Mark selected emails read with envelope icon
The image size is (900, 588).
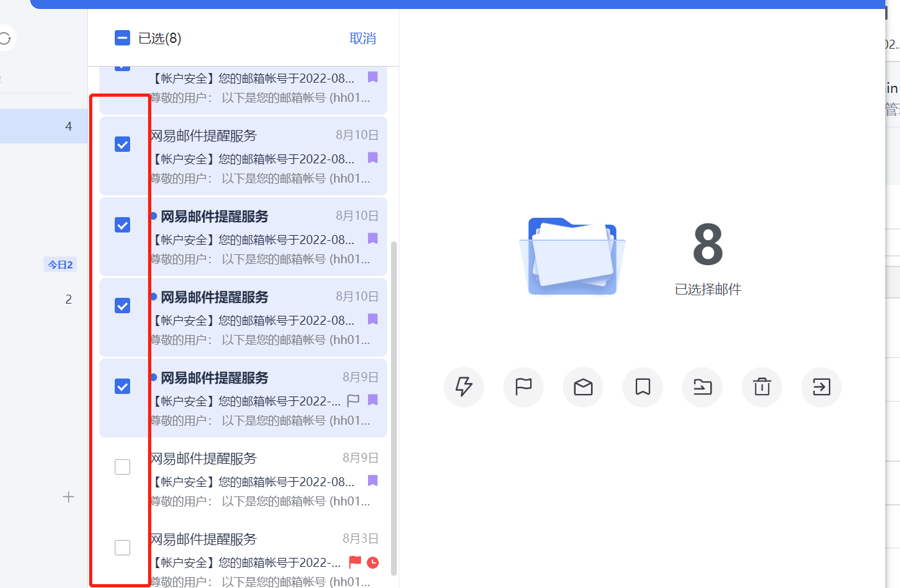(x=583, y=387)
